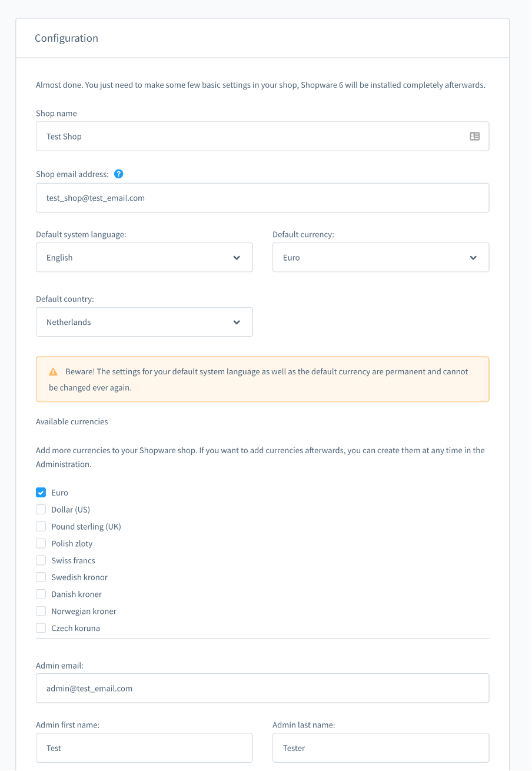
Task: Focus the Shop email address field
Action: [262, 198]
